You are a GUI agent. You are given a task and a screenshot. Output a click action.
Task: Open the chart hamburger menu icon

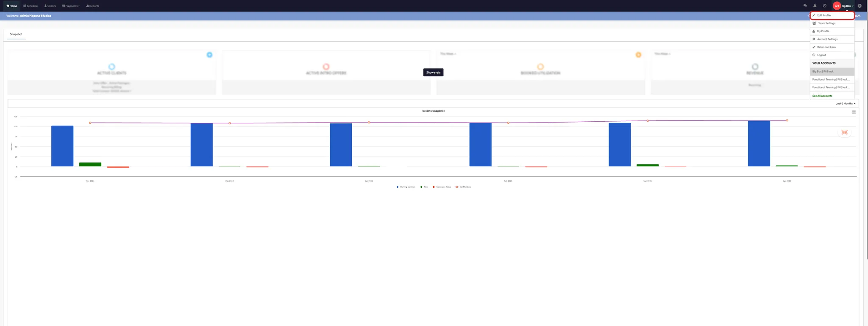854,112
